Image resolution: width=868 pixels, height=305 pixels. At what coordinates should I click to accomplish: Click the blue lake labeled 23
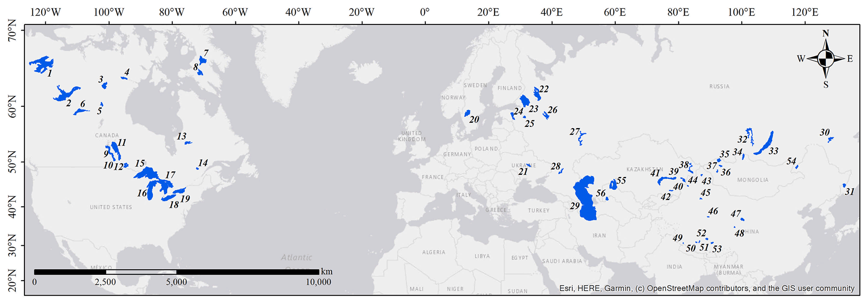pos(524,101)
